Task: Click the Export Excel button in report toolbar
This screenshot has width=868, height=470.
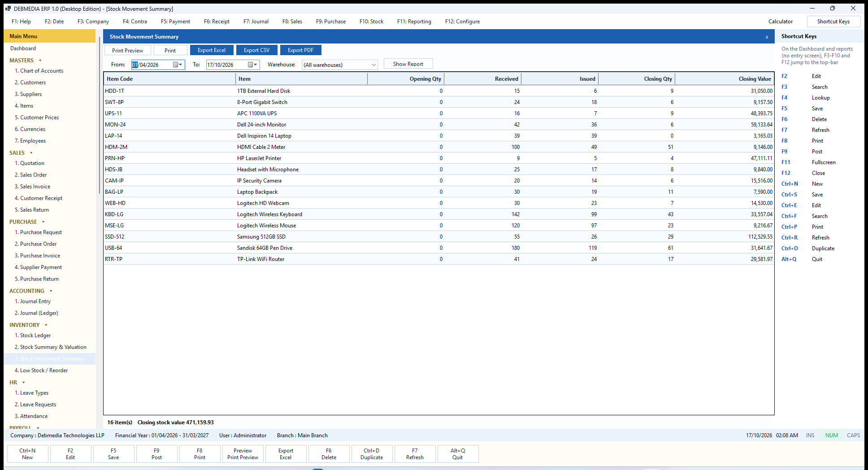Action: tap(212, 50)
